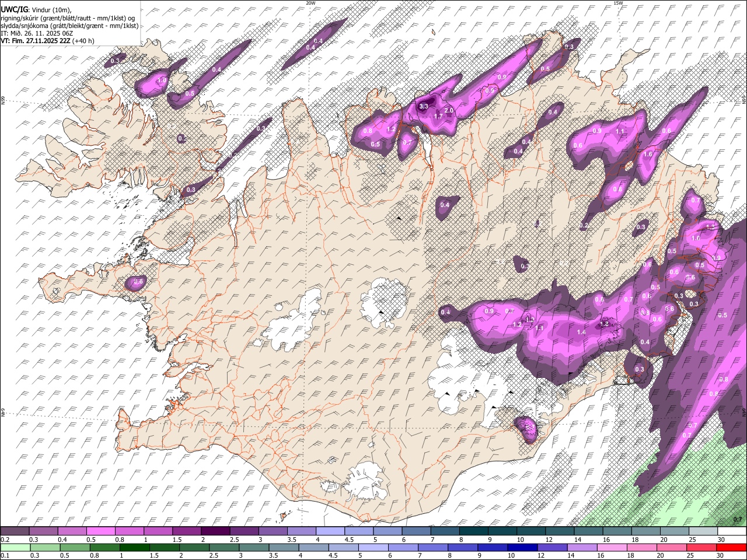The height and width of the screenshot is (560, 747).
Task: Select the 3 swatch in snow legend
Action: point(273,531)
